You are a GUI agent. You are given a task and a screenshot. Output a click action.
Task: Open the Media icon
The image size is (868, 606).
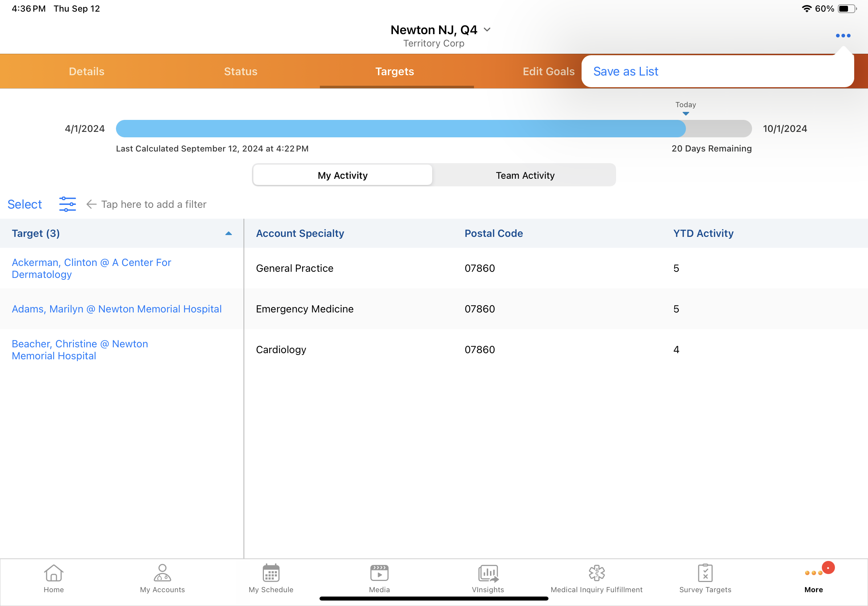(379, 573)
